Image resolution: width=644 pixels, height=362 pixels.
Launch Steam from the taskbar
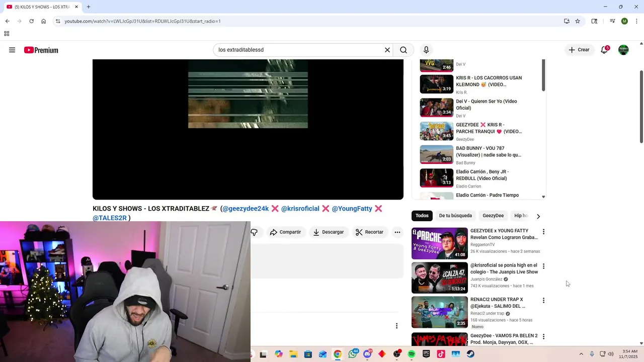tap(470, 354)
